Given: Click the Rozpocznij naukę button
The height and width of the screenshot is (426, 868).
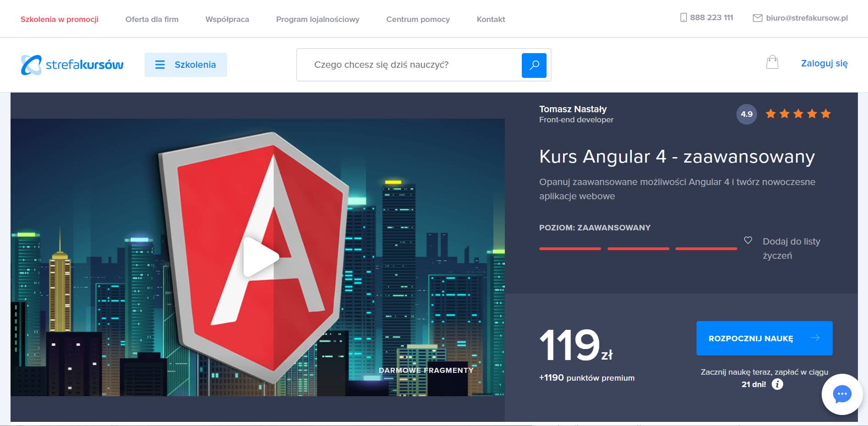Looking at the screenshot, I should coord(764,338).
